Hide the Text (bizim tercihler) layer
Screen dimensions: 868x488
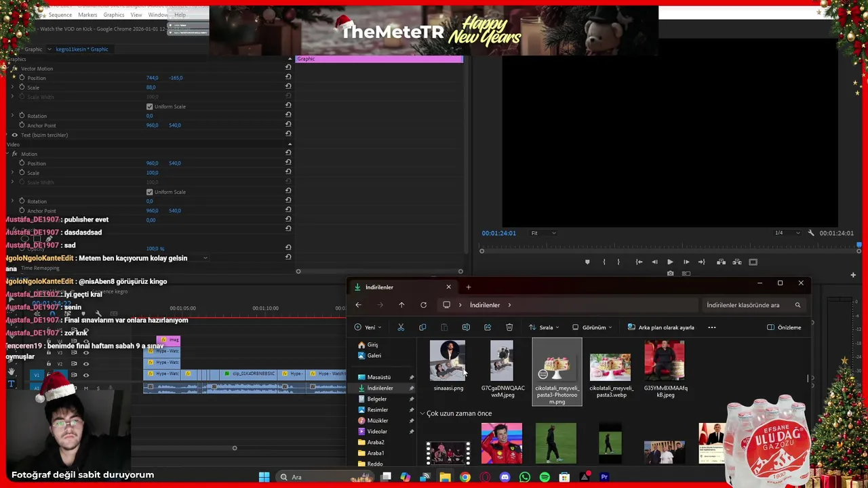14,135
